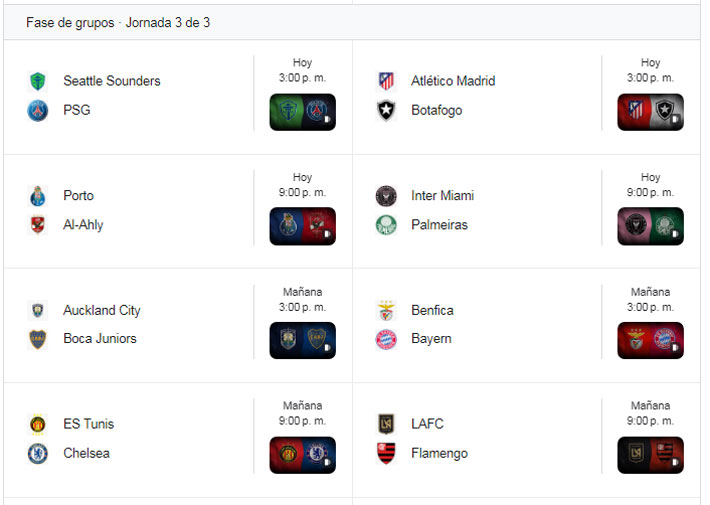
Task: Open LAFC vs Flamengo match thumbnail
Action: pos(650,454)
